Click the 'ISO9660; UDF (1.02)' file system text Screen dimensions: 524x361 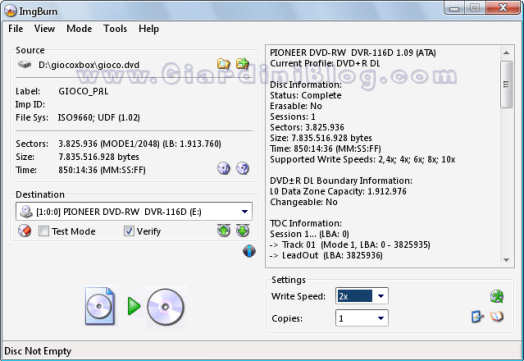coord(99,118)
